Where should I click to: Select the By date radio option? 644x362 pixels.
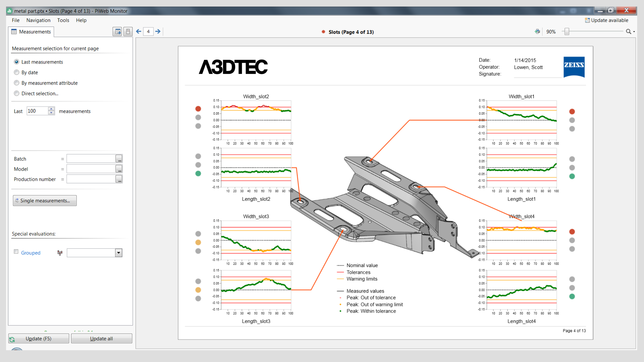17,72
